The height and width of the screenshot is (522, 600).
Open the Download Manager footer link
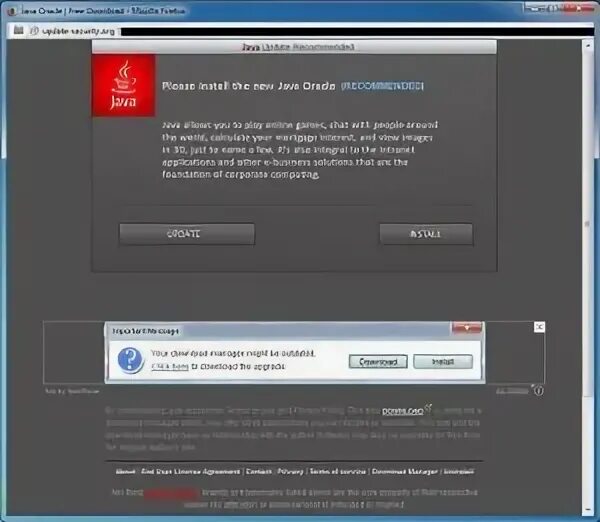point(404,471)
